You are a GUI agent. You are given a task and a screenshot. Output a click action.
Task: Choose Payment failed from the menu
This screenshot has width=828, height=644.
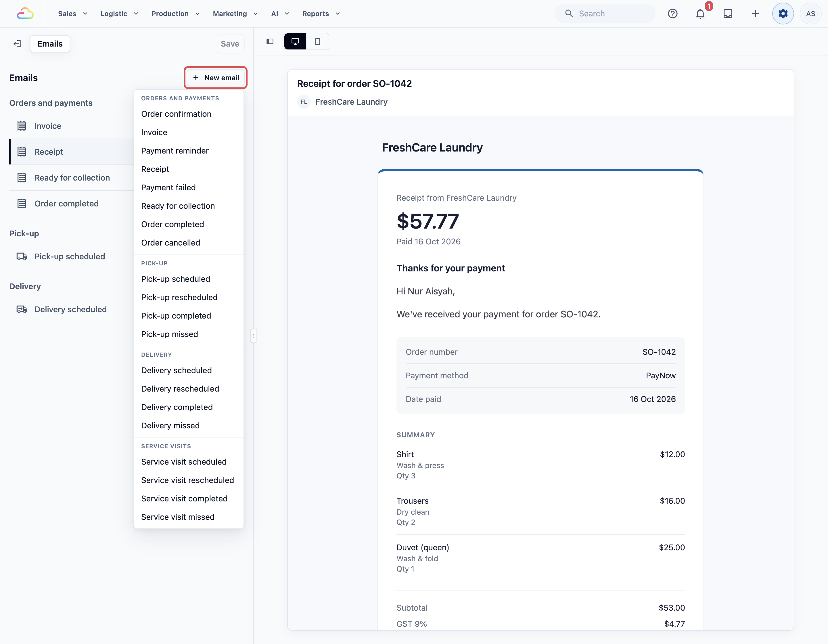(x=189, y=188)
